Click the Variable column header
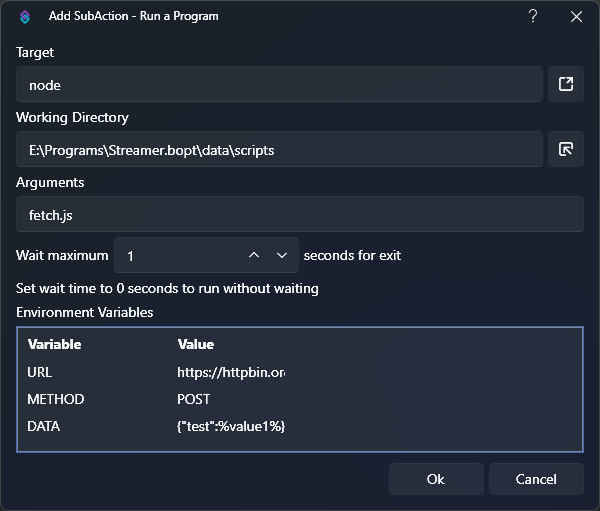The width and height of the screenshot is (600, 511). 55,344
